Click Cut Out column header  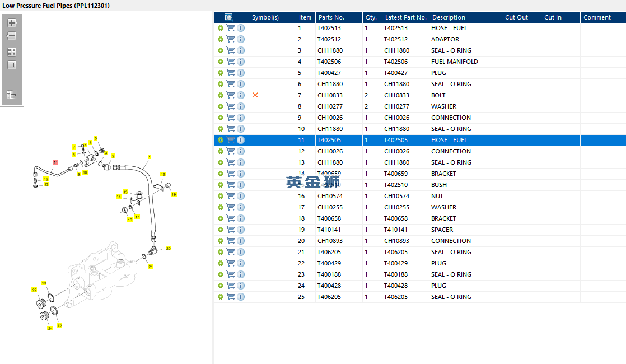[521, 17]
